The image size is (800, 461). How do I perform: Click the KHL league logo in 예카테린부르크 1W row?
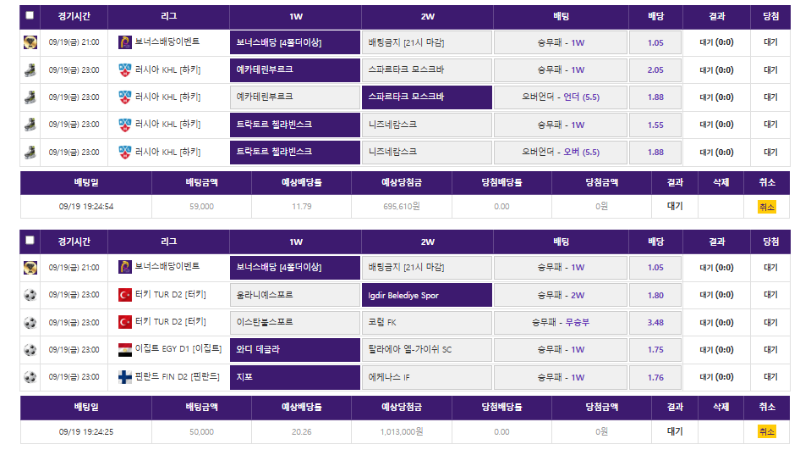tap(125, 70)
